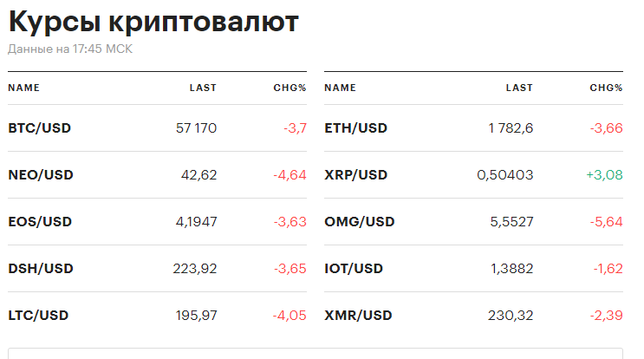
Task: Click the ETH/USD ticker
Action: pyautogui.click(x=356, y=128)
